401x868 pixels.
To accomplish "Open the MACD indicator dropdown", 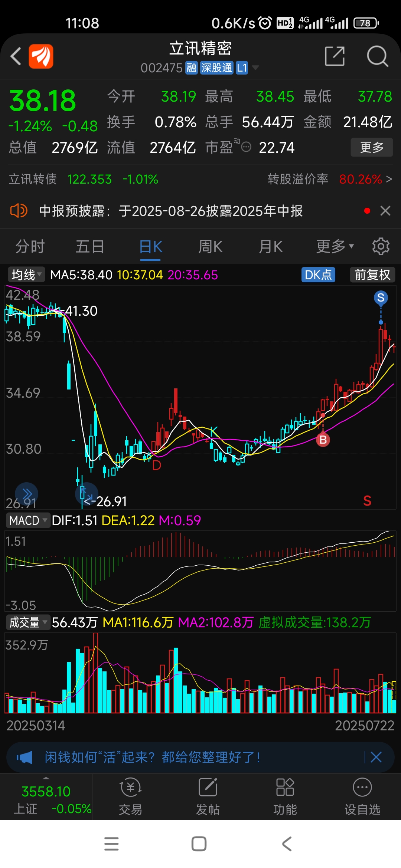I will pyautogui.click(x=28, y=520).
